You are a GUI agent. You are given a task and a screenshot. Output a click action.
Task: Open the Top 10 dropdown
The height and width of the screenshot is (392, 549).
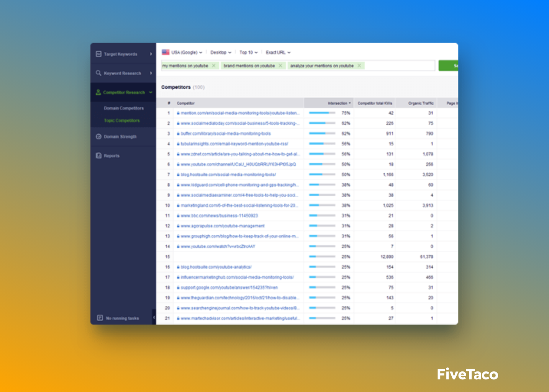248,52
